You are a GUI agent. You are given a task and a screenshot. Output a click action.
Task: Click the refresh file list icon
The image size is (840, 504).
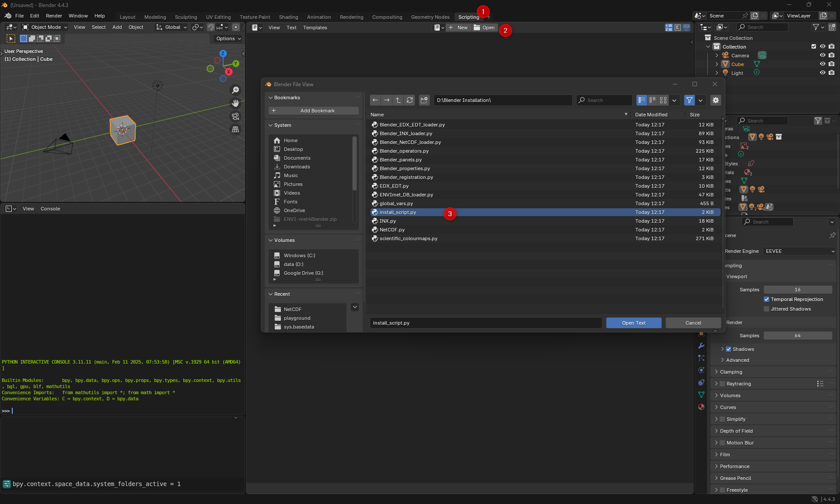tap(409, 100)
